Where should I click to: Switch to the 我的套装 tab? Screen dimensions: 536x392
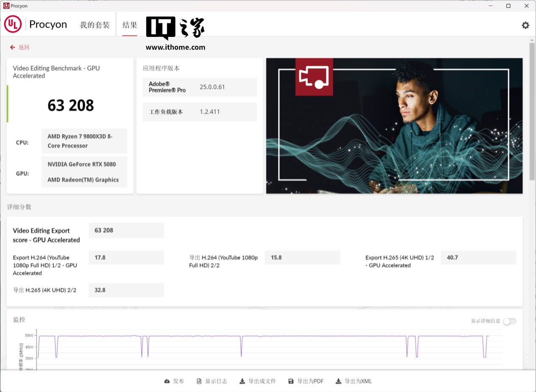pyautogui.click(x=95, y=25)
